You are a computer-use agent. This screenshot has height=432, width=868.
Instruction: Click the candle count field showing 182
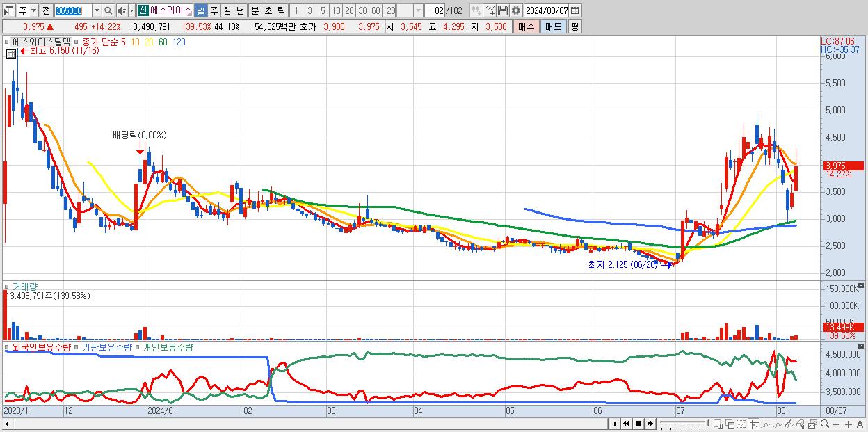click(x=434, y=10)
